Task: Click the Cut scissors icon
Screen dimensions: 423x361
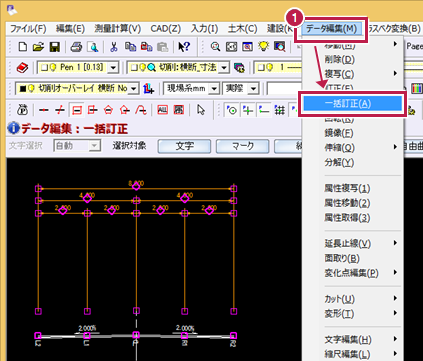Action: 114,47
